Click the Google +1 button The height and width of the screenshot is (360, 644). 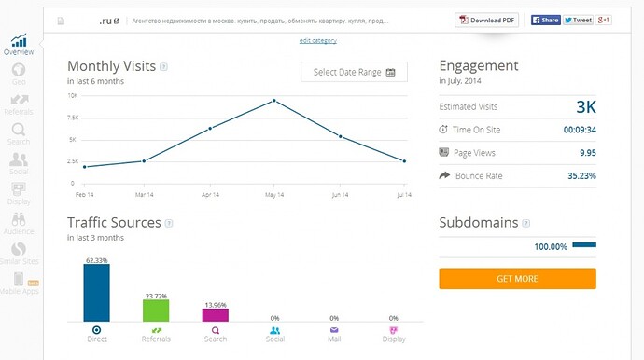pos(604,20)
